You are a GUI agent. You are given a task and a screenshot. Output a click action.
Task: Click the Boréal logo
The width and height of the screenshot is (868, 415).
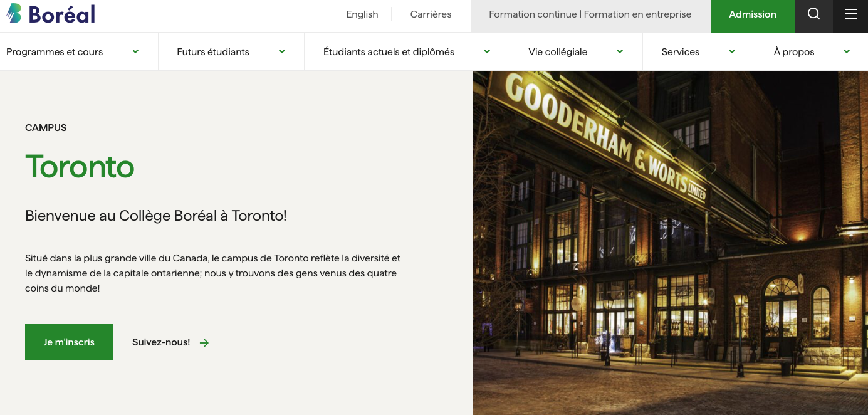tap(51, 13)
